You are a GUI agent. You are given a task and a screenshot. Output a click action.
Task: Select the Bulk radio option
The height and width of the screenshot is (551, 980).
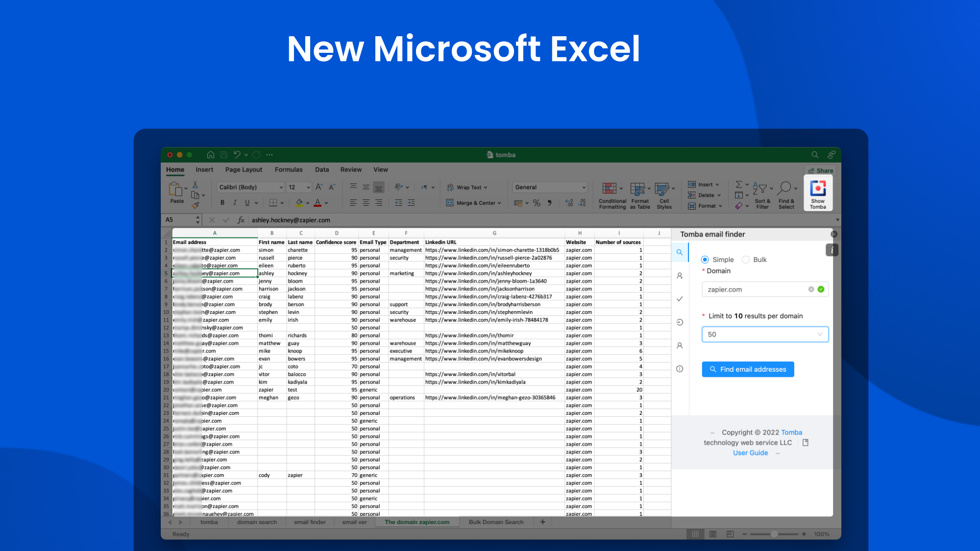(x=745, y=260)
